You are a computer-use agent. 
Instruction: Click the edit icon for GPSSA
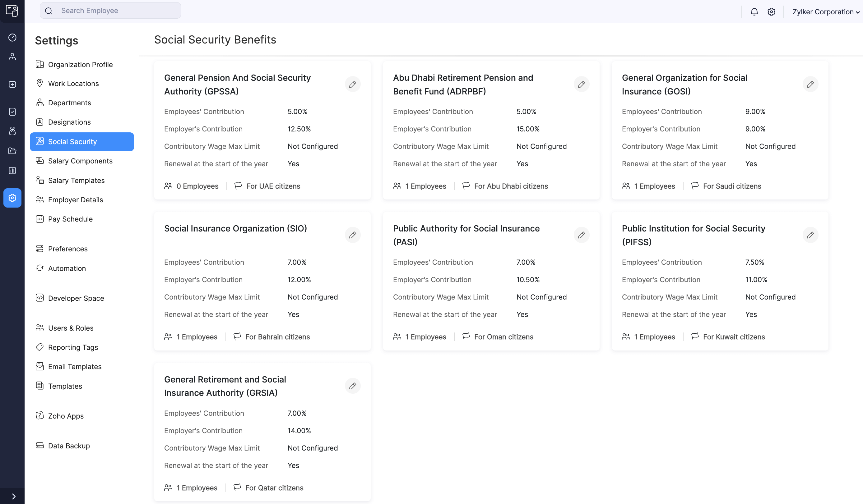(x=353, y=84)
